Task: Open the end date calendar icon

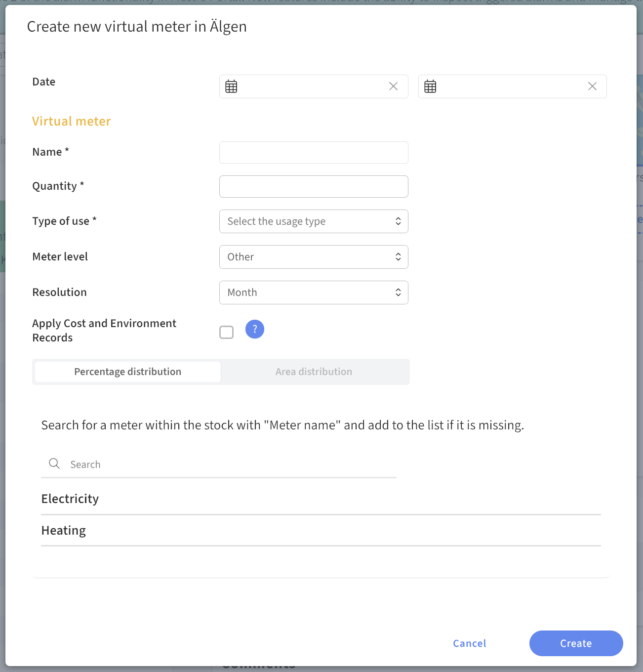Action: click(430, 86)
